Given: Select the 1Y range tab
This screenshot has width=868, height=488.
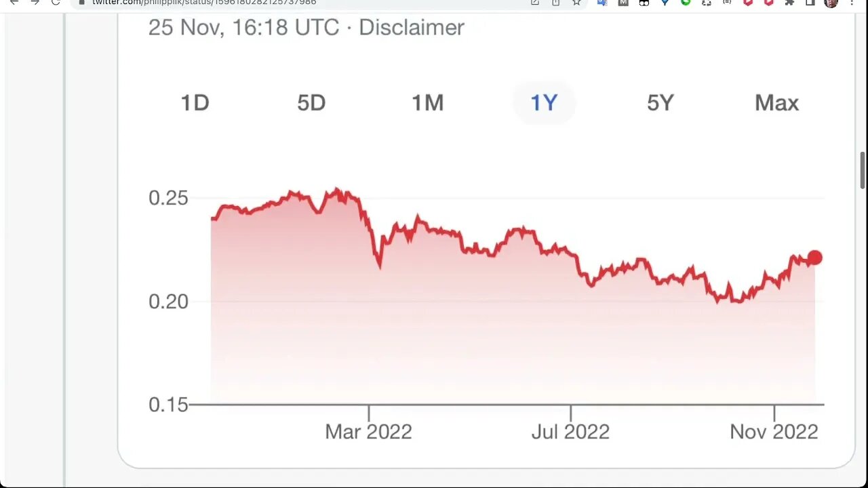Looking at the screenshot, I should pyautogui.click(x=544, y=103).
